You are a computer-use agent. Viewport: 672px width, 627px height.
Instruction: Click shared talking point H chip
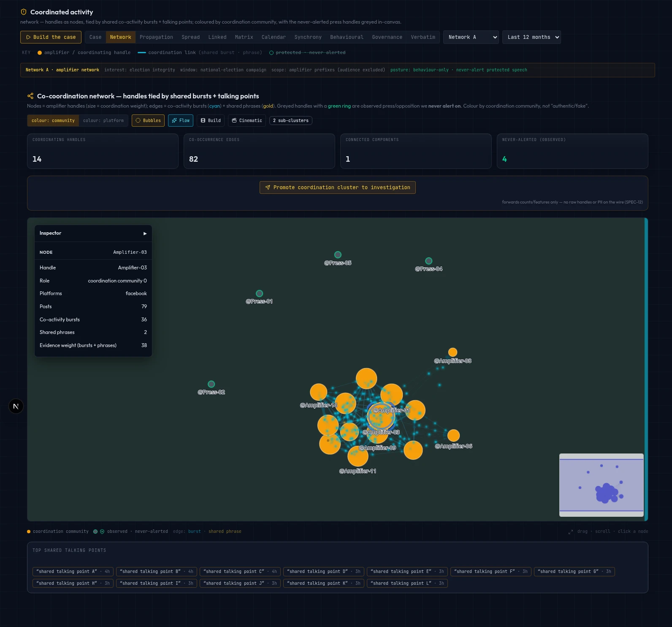pyautogui.click(x=73, y=584)
